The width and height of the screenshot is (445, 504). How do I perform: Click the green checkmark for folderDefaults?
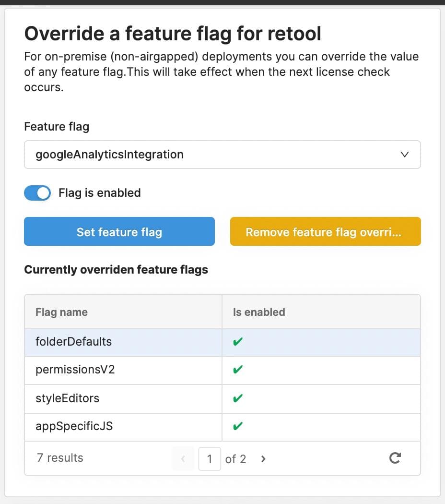(x=237, y=342)
